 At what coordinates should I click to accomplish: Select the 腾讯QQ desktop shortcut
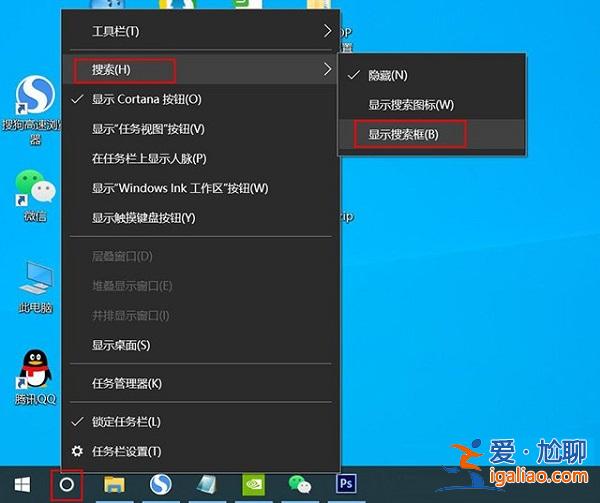point(35,377)
